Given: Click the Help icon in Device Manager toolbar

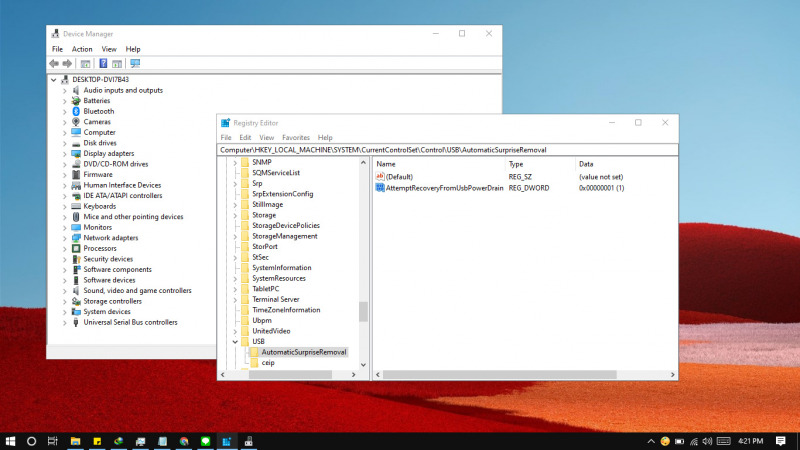Looking at the screenshot, I should click(103, 63).
